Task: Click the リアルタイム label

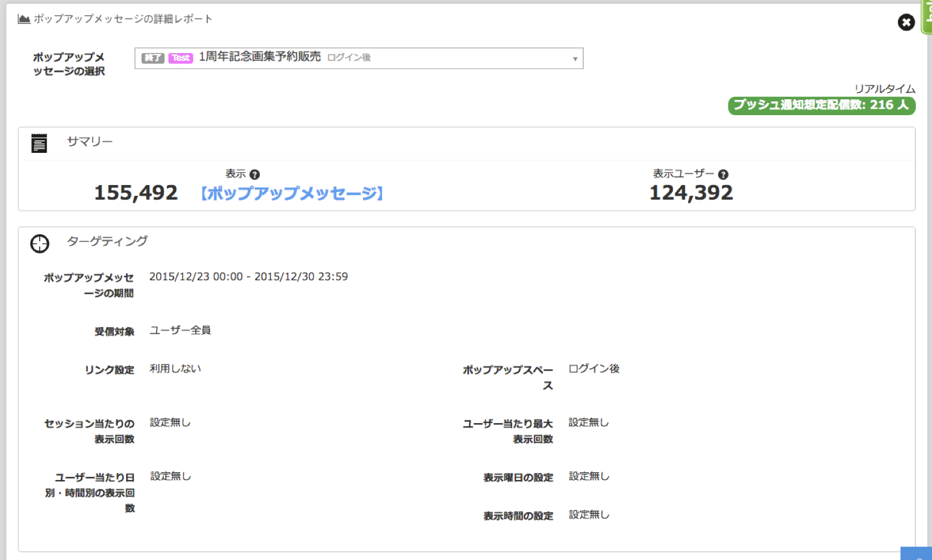Action: pyautogui.click(x=885, y=89)
